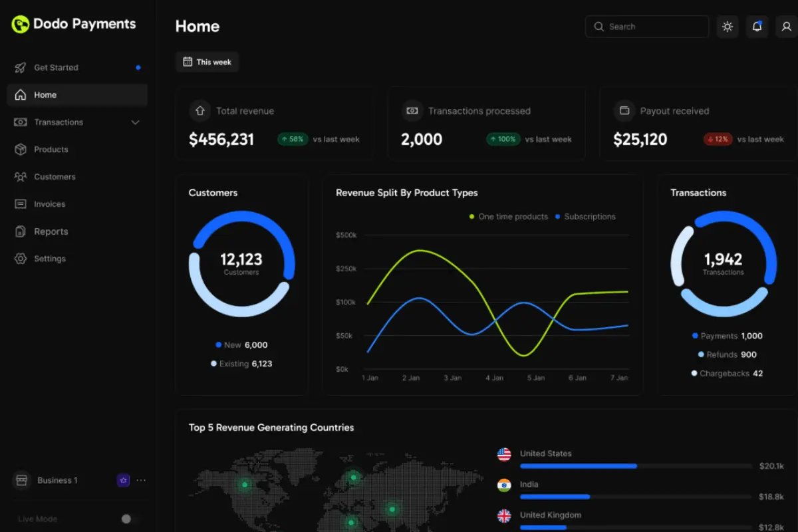Image resolution: width=798 pixels, height=532 pixels.
Task: Click the 2,000 transactions processed value
Action: point(422,140)
